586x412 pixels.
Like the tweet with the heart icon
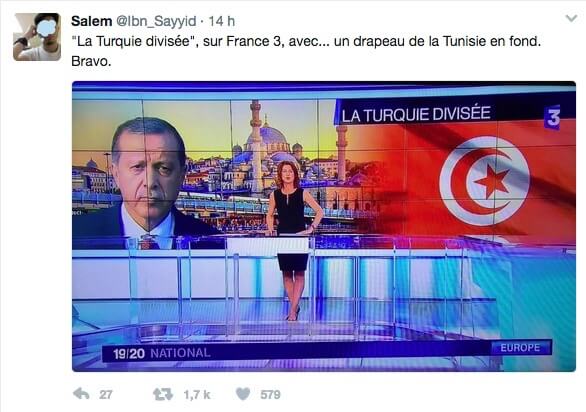click(x=243, y=394)
